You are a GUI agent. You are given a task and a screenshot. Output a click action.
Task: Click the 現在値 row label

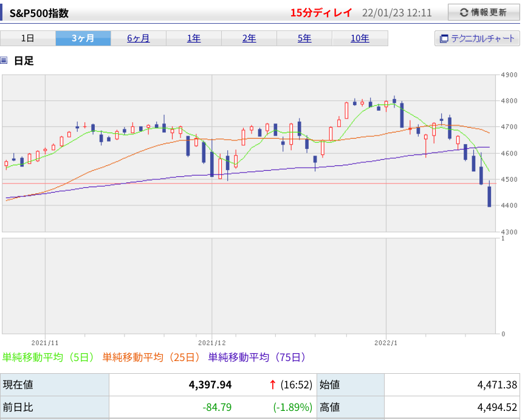click(18, 385)
